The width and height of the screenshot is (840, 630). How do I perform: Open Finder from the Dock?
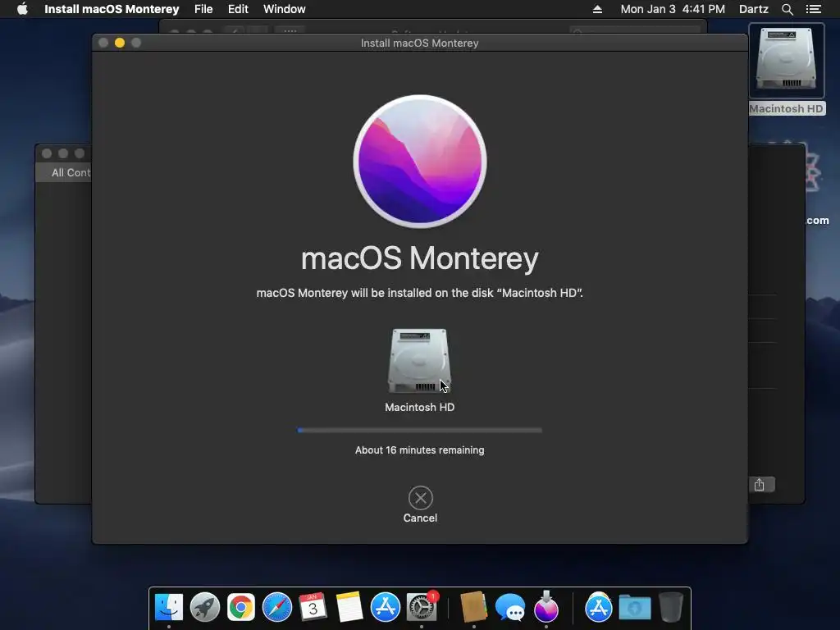tap(169, 608)
